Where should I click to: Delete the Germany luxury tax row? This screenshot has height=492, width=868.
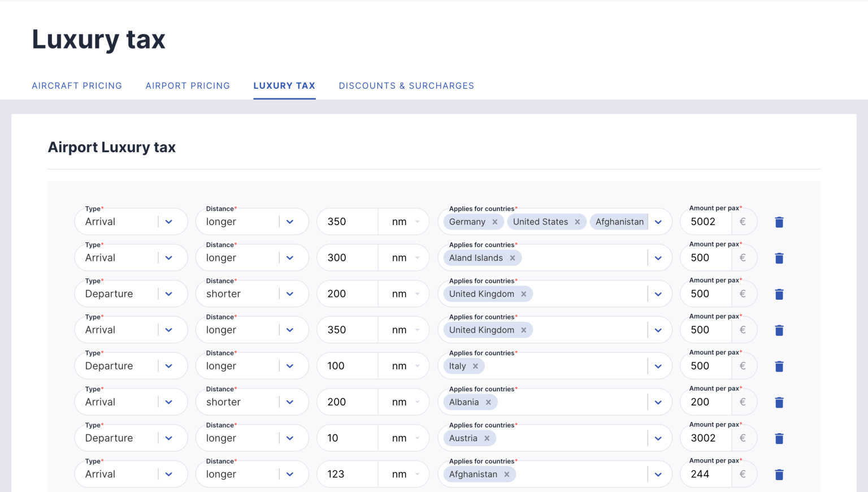click(x=779, y=222)
